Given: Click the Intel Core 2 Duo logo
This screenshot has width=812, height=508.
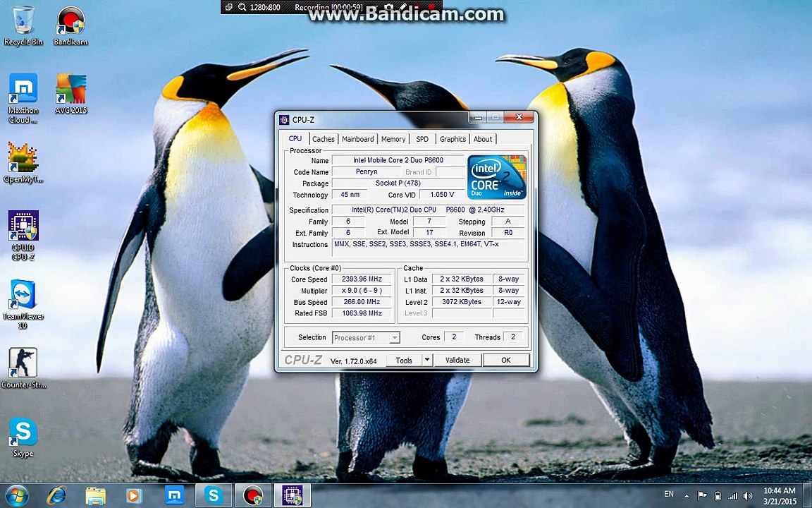Looking at the screenshot, I should point(497,177).
